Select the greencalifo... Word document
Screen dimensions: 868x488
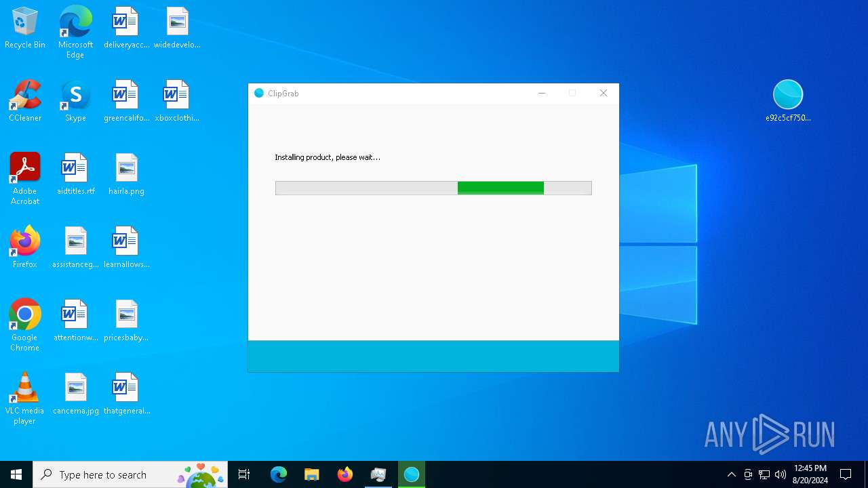126,102
